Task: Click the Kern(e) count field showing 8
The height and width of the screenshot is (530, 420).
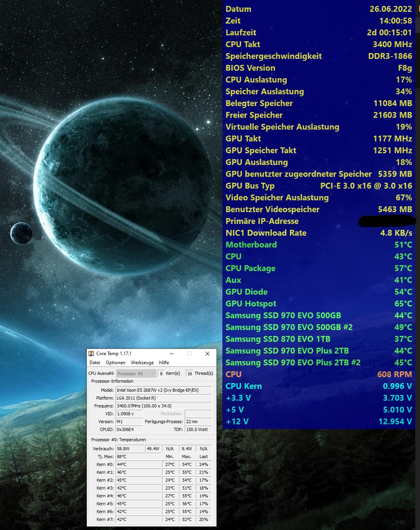Action: pos(161,374)
